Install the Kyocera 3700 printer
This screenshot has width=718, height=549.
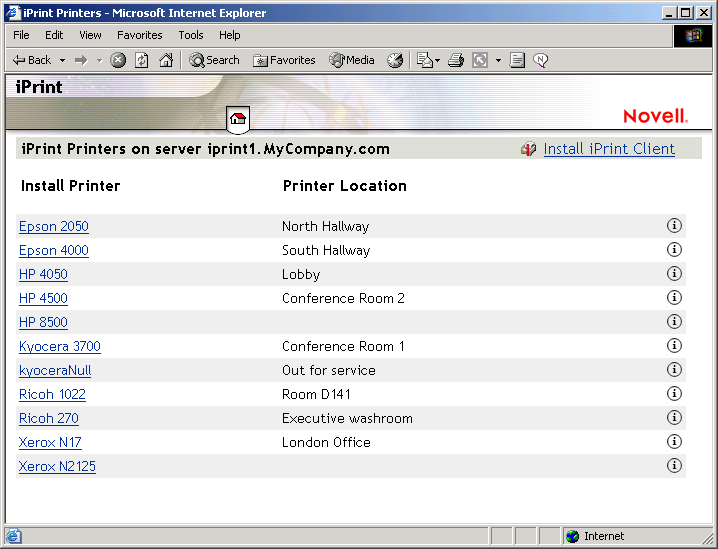[60, 346]
